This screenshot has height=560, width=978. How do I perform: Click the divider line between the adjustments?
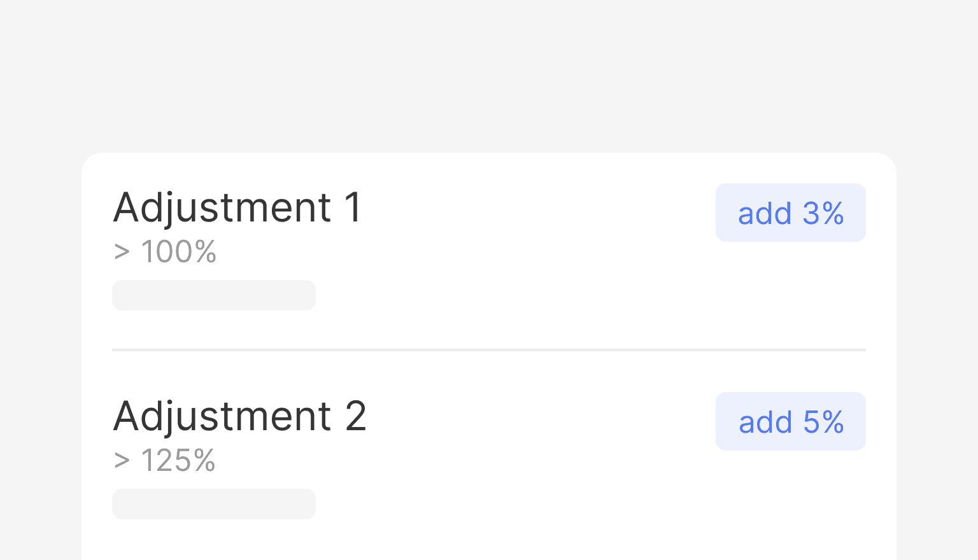tap(489, 350)
